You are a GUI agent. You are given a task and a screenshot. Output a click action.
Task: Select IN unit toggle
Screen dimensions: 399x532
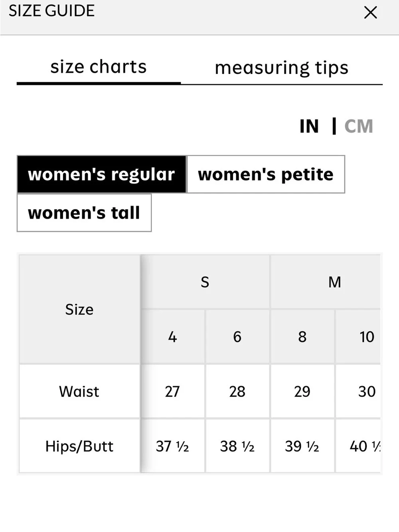coord(309,126)
